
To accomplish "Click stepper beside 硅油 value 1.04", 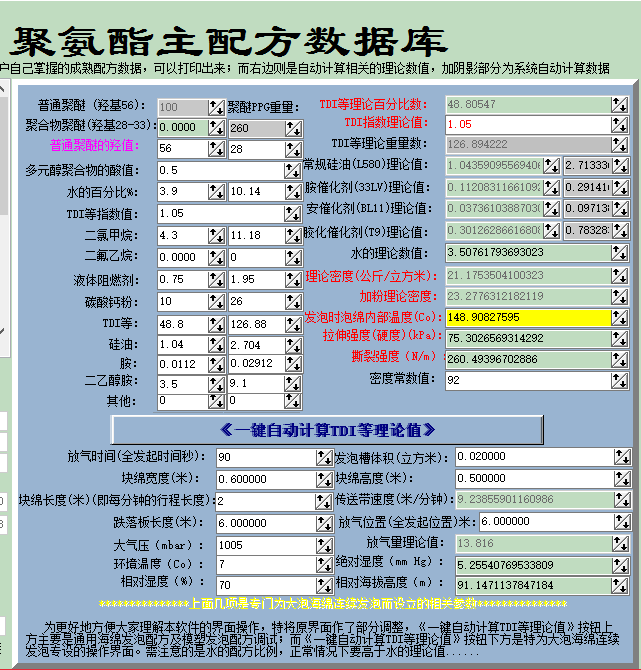I will tap(217, 345).
